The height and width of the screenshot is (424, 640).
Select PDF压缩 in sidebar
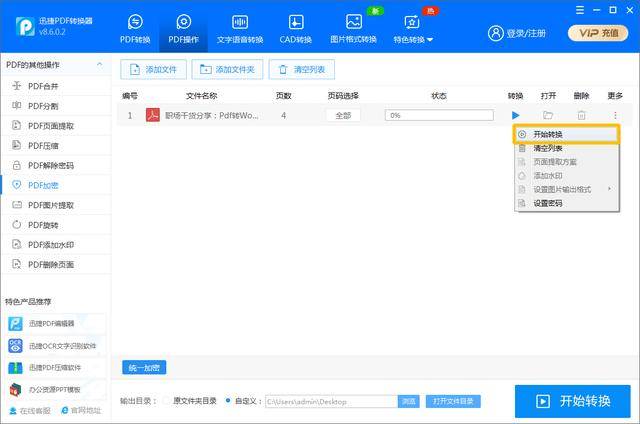tap(56, 146)
